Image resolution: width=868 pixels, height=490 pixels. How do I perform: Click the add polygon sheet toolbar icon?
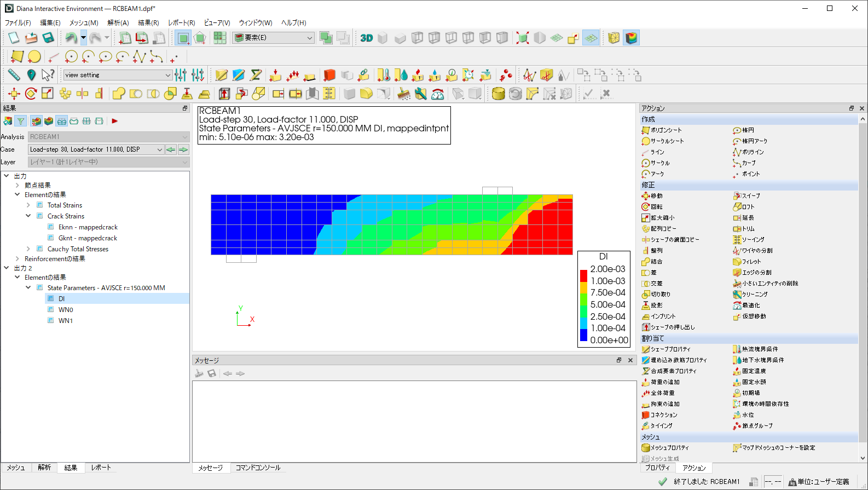[17, 56]
